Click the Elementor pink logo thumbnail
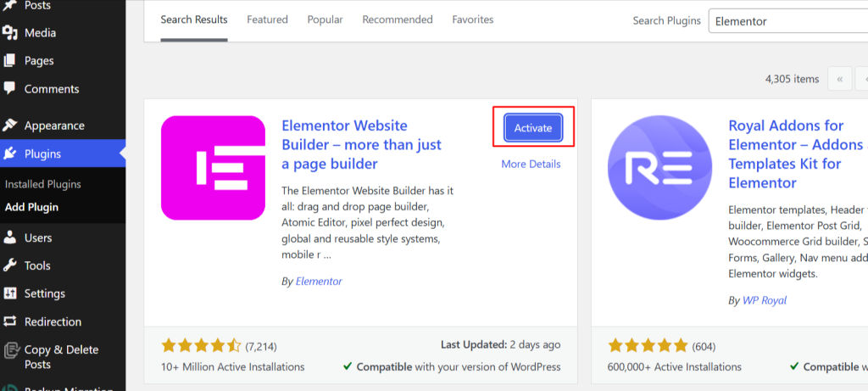Screen dimensions: 868x391 [213, 167]
